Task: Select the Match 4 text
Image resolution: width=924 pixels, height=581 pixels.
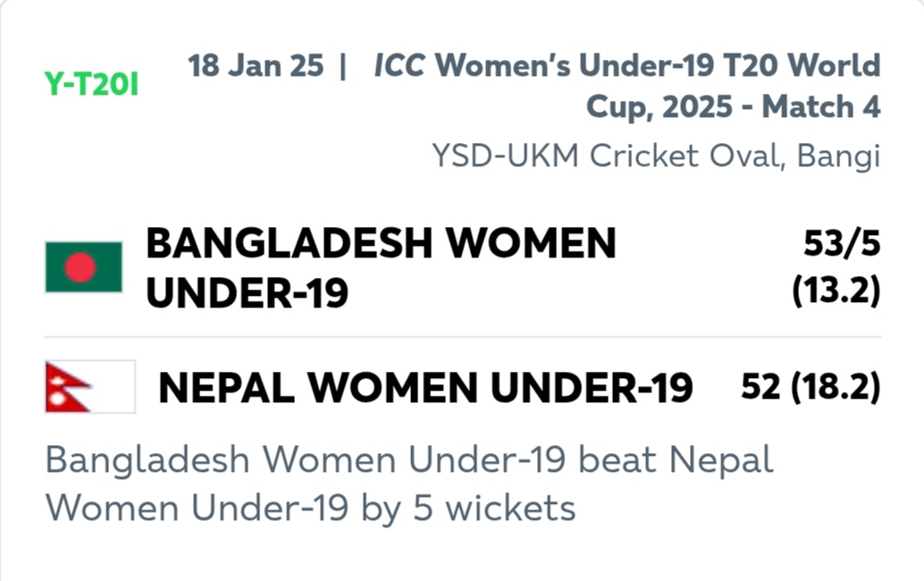Action: pos(821,106)
